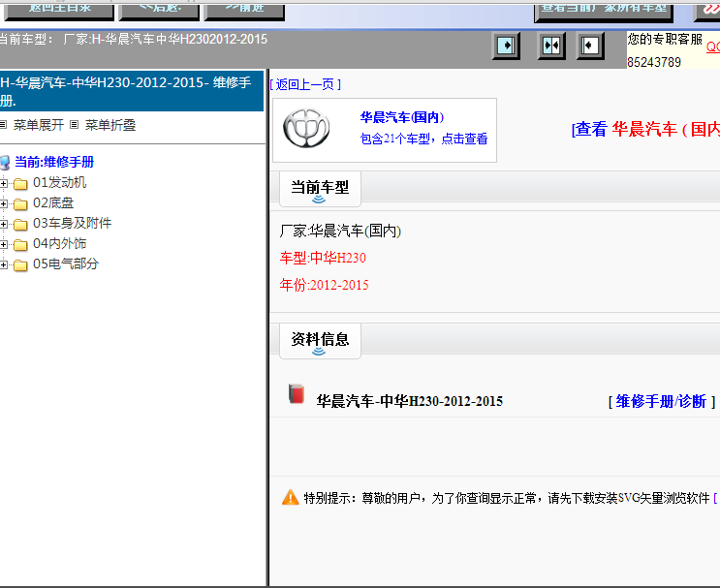Click the customer service number 85243789
720x588 pixels.
click(x=654, y=62)
